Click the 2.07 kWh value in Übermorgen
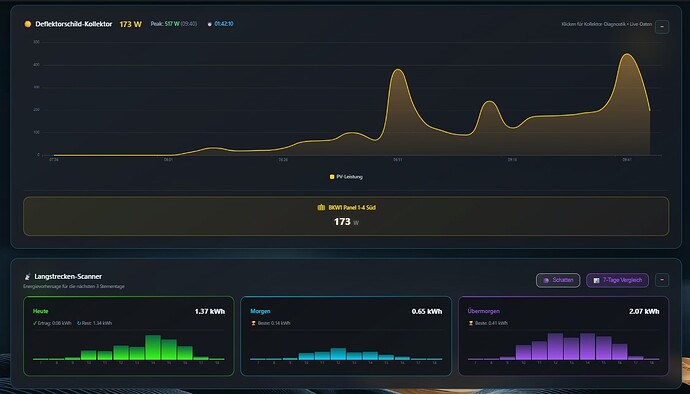Viewport: 690px width, 394px height. pyautogui.click(x=644, y=311)
